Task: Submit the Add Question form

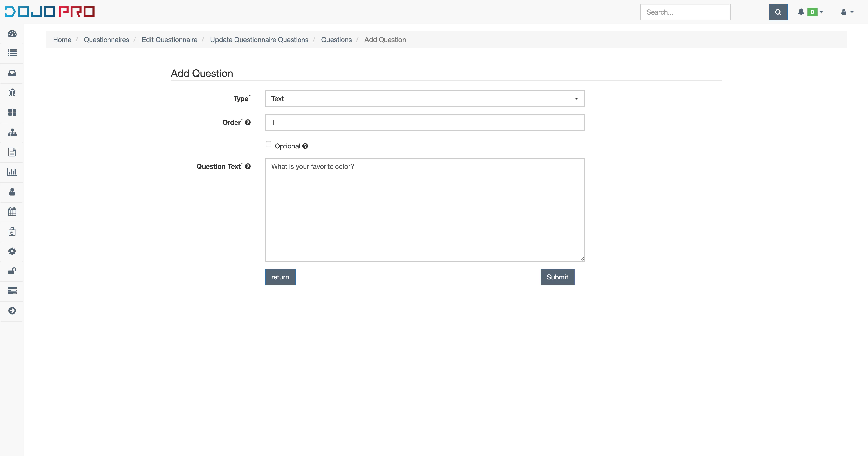Action: pyautogui.click(x=557, y=277)
